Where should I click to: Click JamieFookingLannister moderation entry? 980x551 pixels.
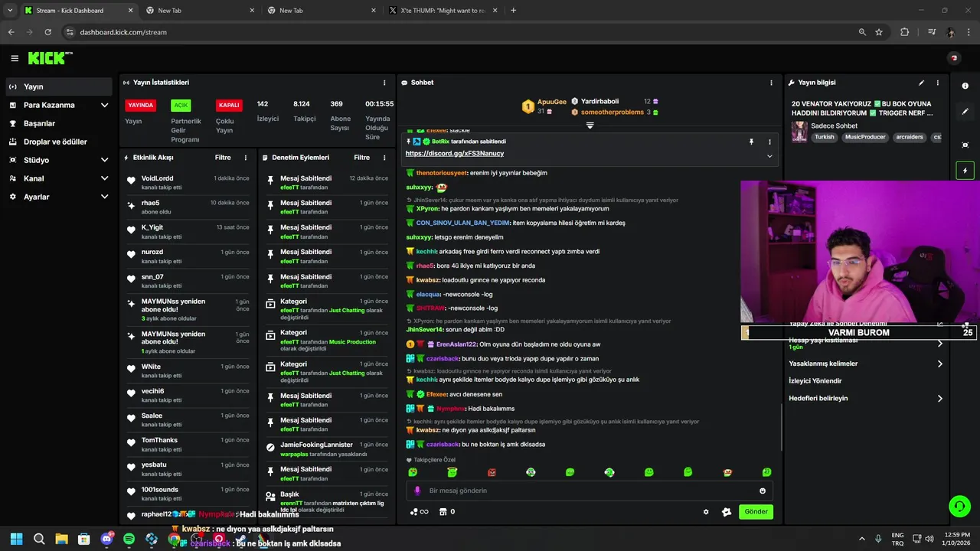(x=328, y=448)
